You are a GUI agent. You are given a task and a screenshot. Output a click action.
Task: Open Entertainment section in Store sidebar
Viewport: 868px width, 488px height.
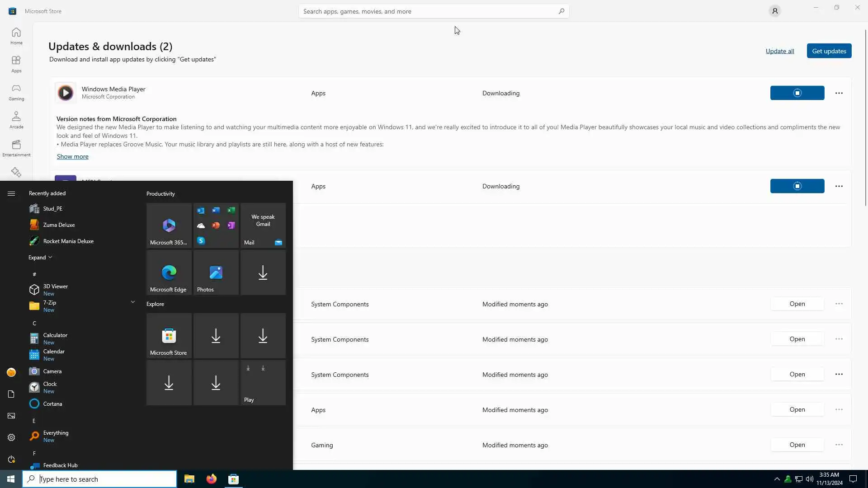tap(16, 148)
